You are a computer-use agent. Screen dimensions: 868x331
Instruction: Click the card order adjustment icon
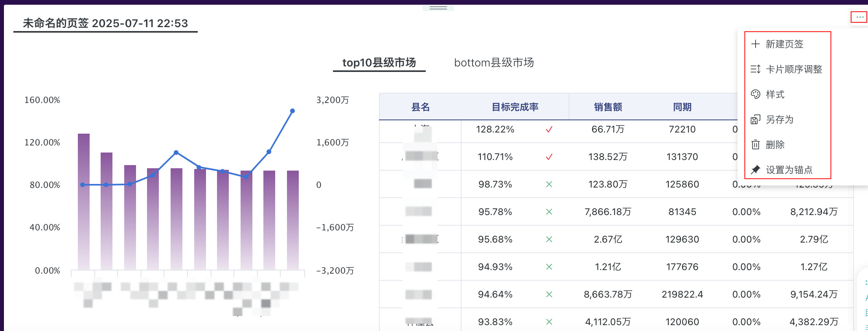[x=755, y=69]
